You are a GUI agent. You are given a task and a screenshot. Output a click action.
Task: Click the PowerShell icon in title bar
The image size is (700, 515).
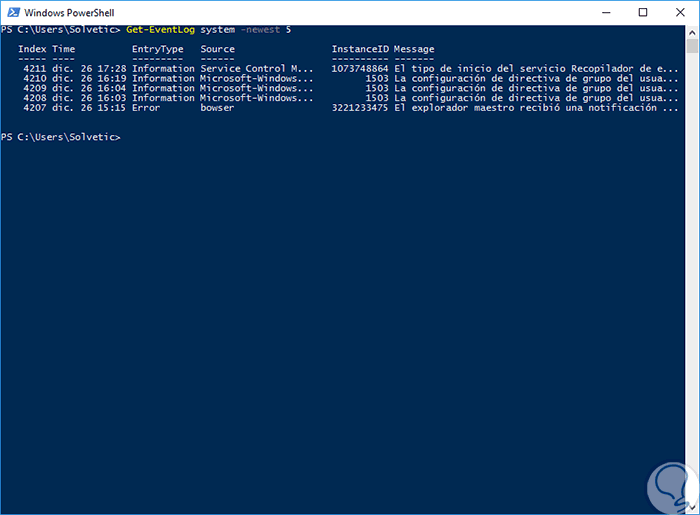pyautogui.click(x=13, y=12)
